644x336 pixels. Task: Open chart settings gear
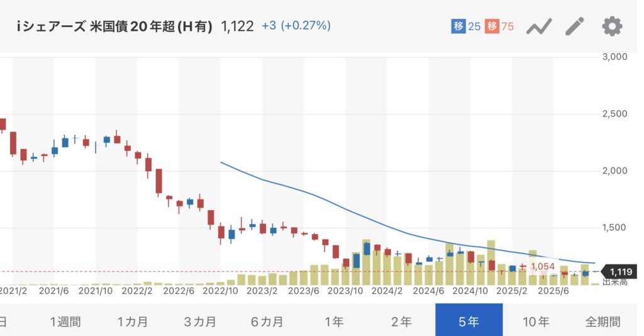(x=612, y=26)
